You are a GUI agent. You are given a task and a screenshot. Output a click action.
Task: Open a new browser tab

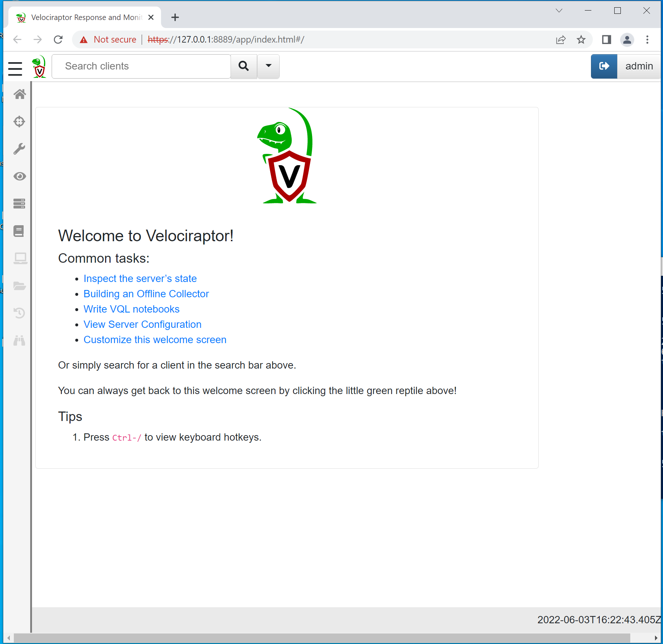[175, 17]
